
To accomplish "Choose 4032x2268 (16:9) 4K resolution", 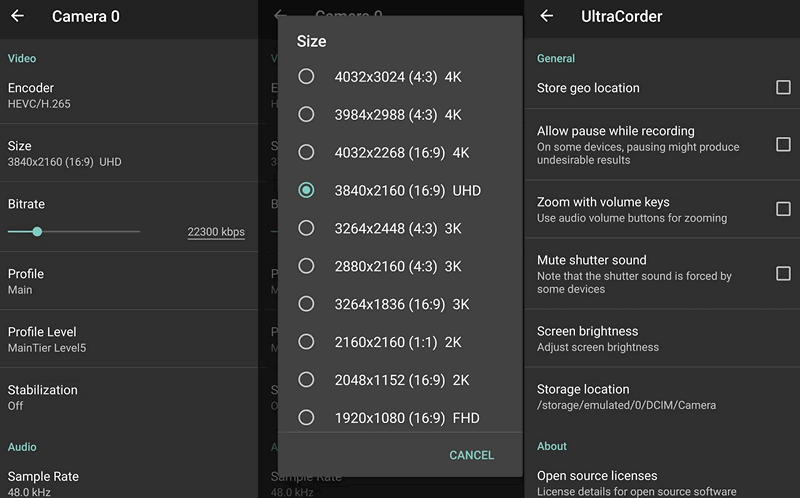I will click(x=401, y=152).
